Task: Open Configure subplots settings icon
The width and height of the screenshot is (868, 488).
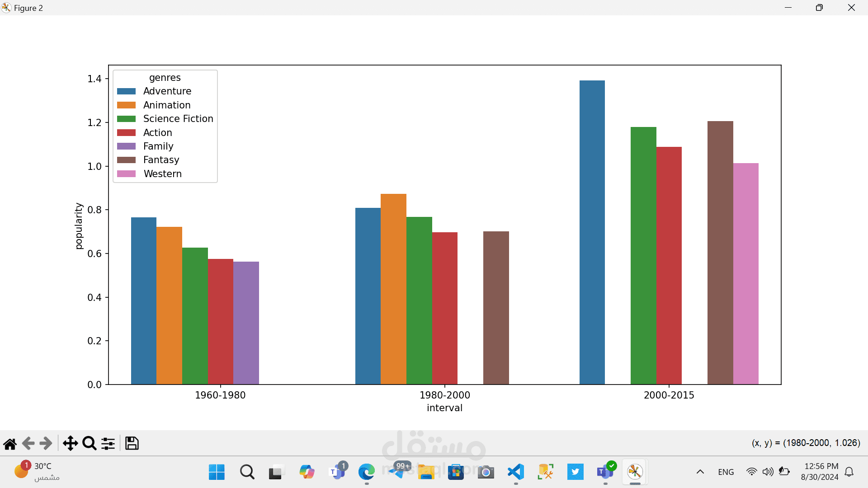Action: (108, 443)
